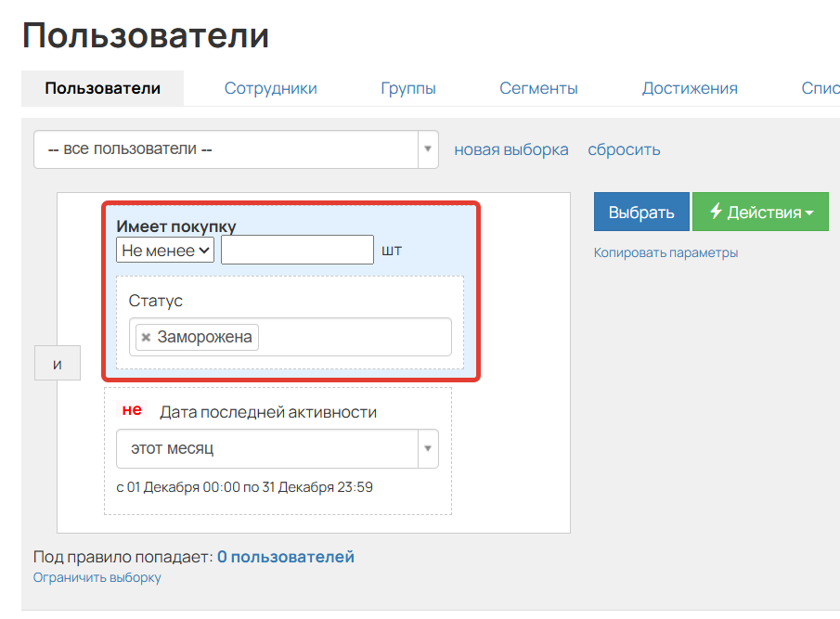Click the сбросить link
The image size is (840, 619).
[x=623, y=148]
